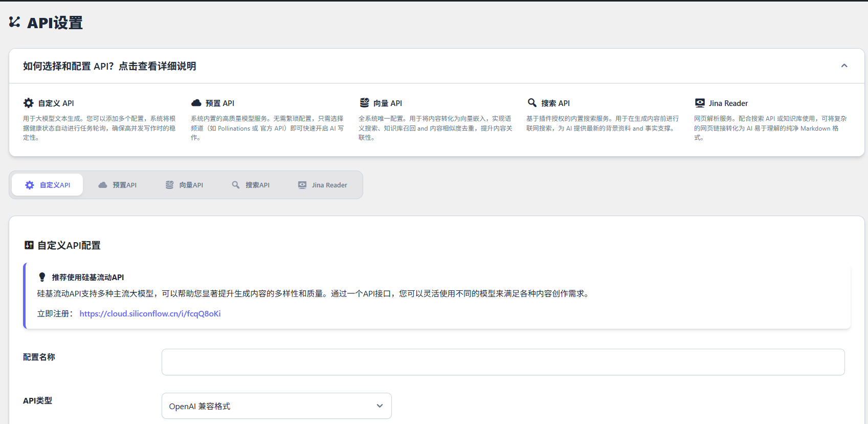The height and width of the screenshot is (424, 868).
Task: Focus the 配置名称 input field
Action: tap(503, 362)
